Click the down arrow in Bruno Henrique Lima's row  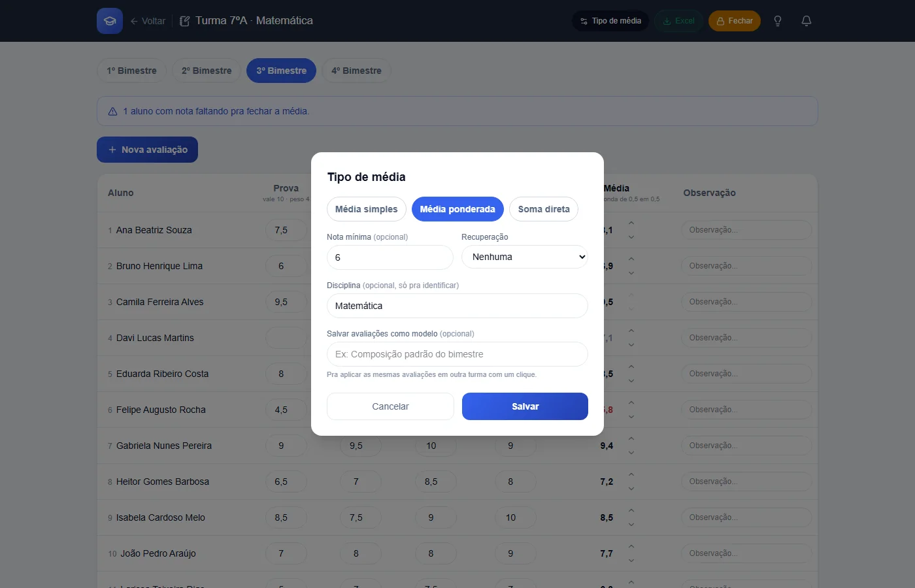point(631,273)
